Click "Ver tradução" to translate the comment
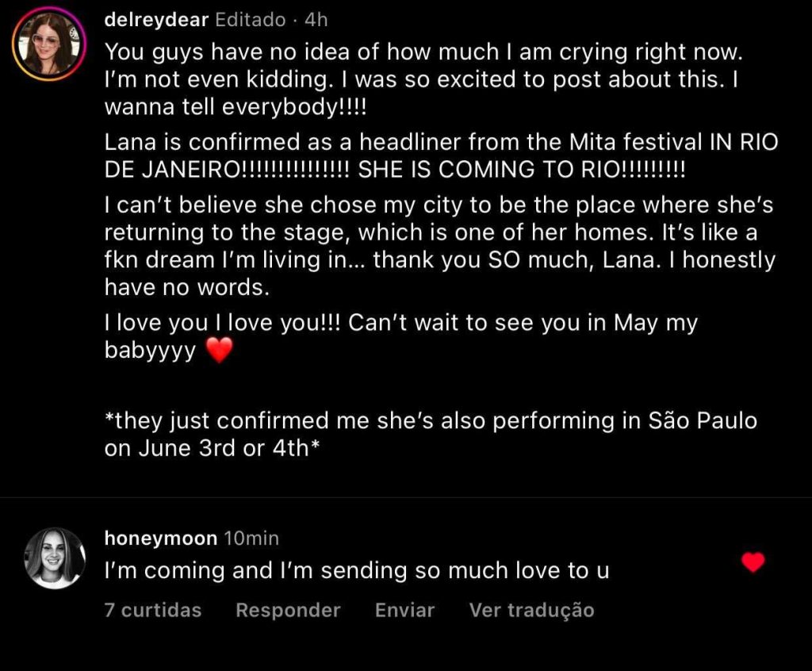Viewport: 812px width, 671px height. coord(531,610)
